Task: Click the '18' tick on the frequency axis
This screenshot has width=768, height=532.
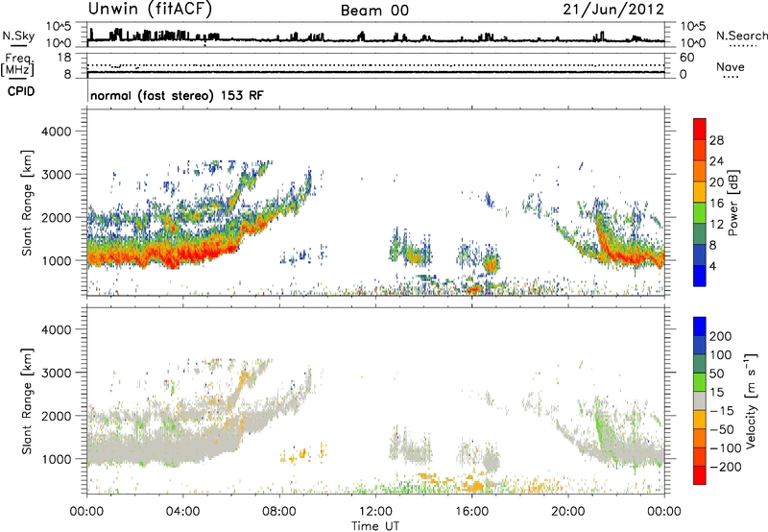Action: 64,58
